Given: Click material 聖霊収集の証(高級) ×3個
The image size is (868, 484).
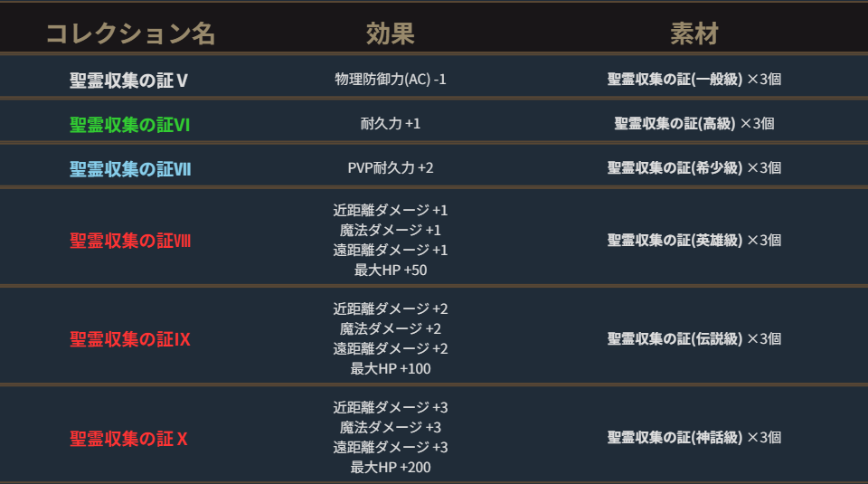Looking at the screenshot, I should click(693, 124).
